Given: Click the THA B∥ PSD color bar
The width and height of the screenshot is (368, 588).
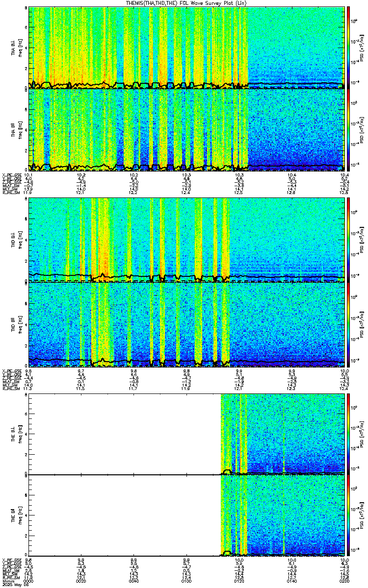Looking at the screenshot, I should pyautogui.click(x=349, y=130).
